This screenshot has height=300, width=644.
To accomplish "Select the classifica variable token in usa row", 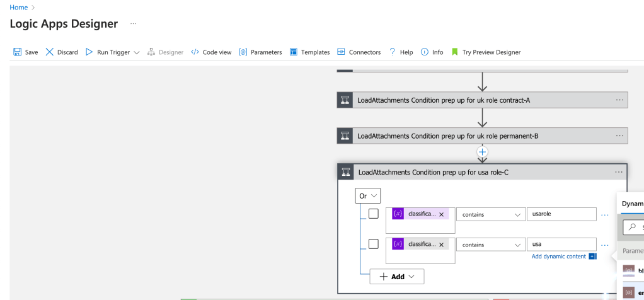I will 419,244.
